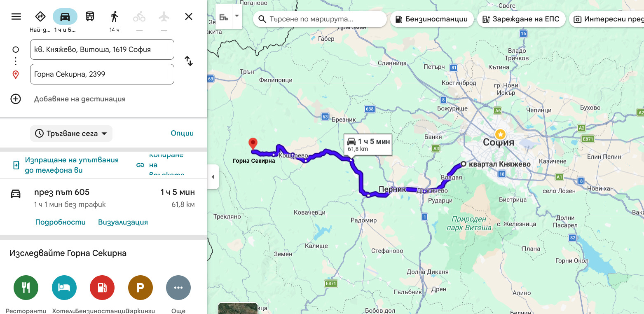The image size is (644, 314).
Task: Switch to walking directions mode
Action: click(x=115, y=16)
